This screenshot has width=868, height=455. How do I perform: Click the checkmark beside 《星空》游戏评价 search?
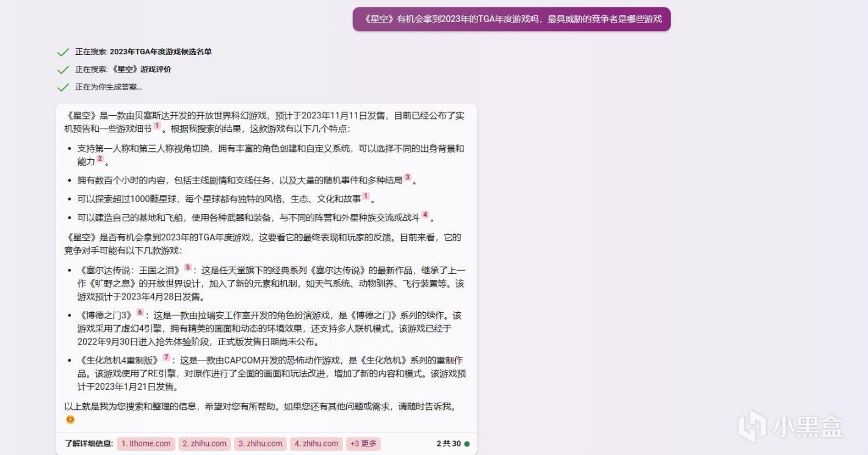coord(63,70)
